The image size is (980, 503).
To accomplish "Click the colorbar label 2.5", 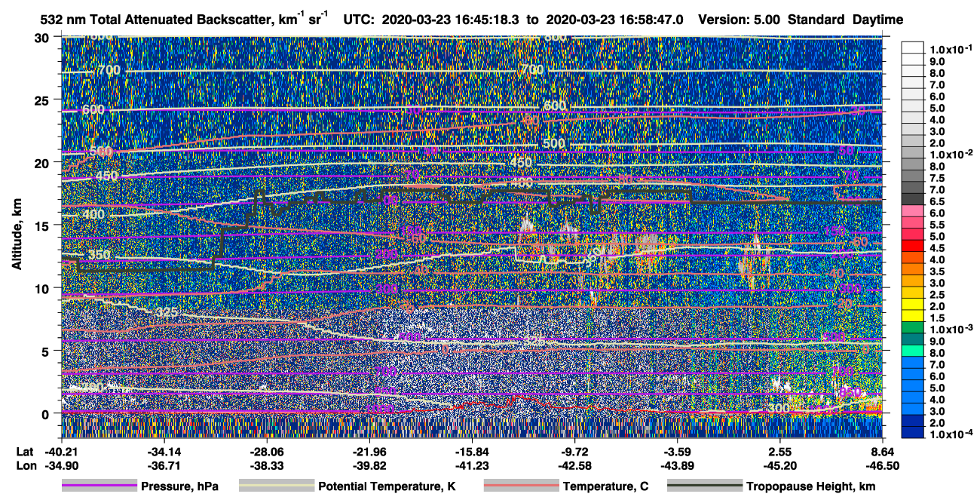I will click(936, 295).
